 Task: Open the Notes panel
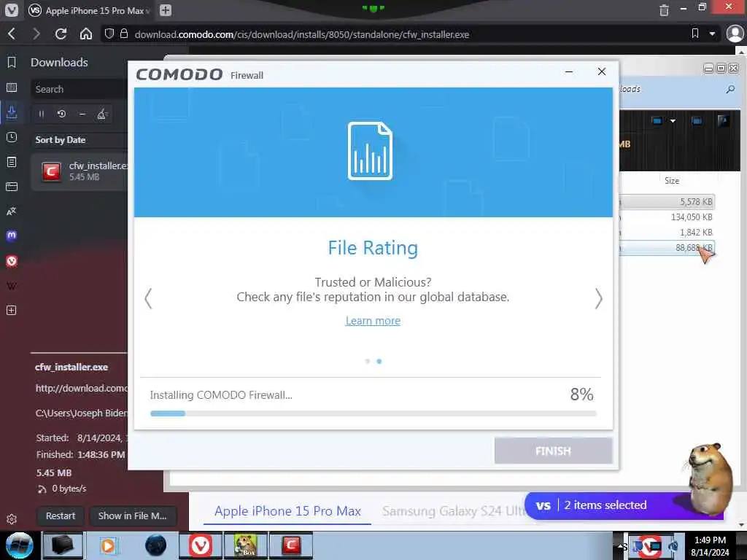click(12, 162)
